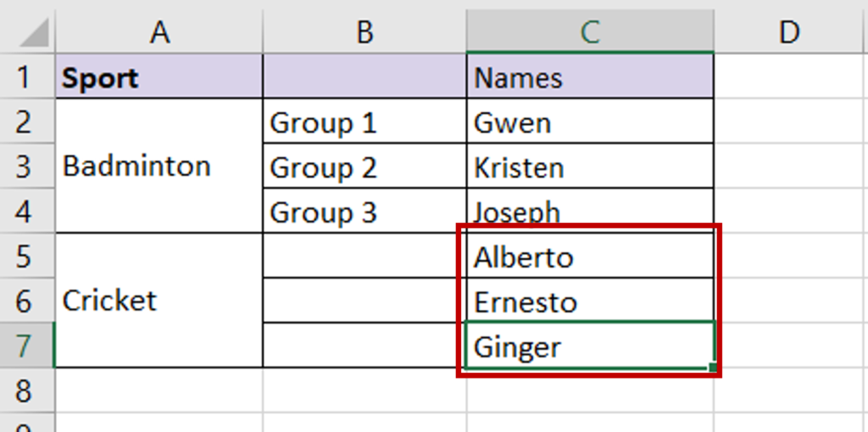Image resolution: width=868 pixels, height=432 pixels.
Task: Click the Select All corner triangle
Action: coord(34,34)
